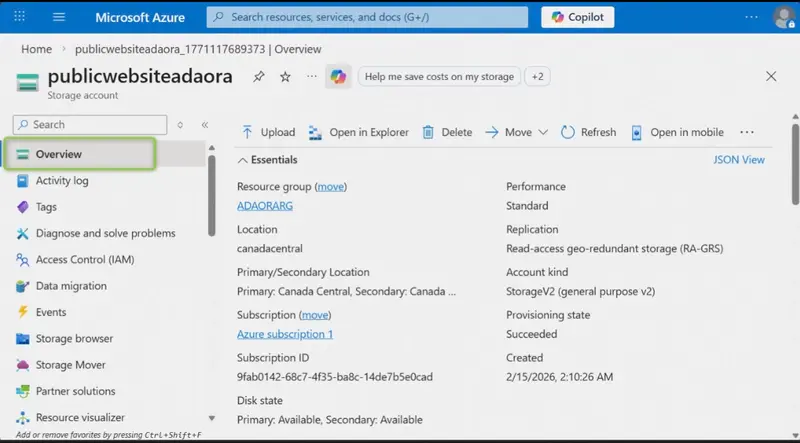Click Refresh in the toolbar
The image size is (800, 443).
pyautogui.click(x=588, y=132)
